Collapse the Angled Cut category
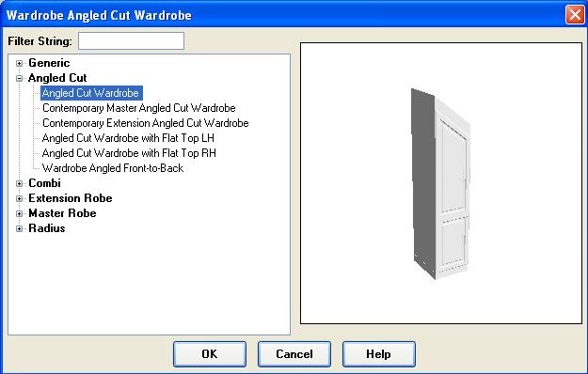 click(20, 78)
